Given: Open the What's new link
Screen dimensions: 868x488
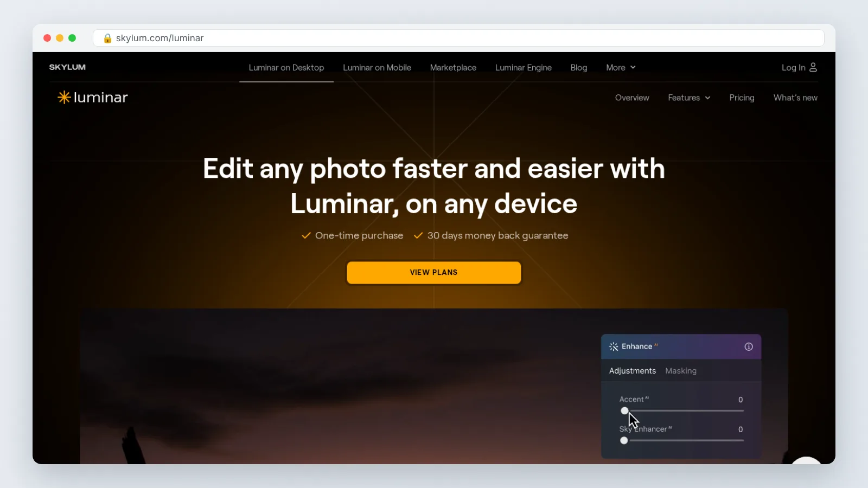Looking at the screenshot, I should click(x=795, y=98).
